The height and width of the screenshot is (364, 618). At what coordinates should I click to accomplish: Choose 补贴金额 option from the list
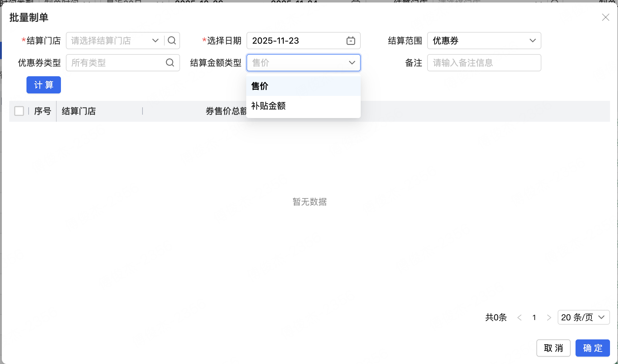pos(303,106)
